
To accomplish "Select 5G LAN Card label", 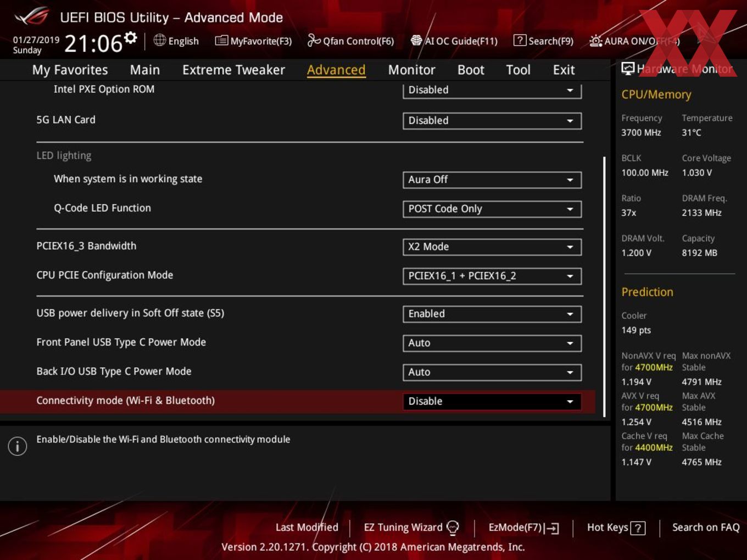I will pyautogui.click(x=66, y=120).
